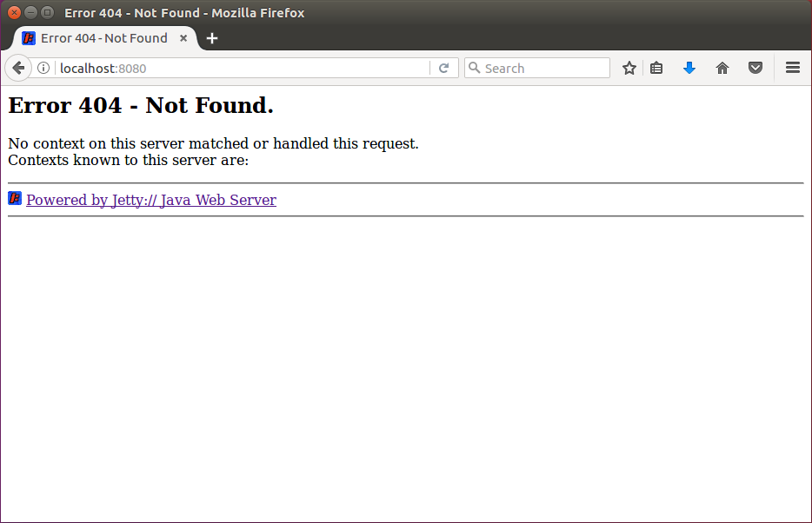Show your bookmarks list icon
812x523 pixels.
pos(656,68)
